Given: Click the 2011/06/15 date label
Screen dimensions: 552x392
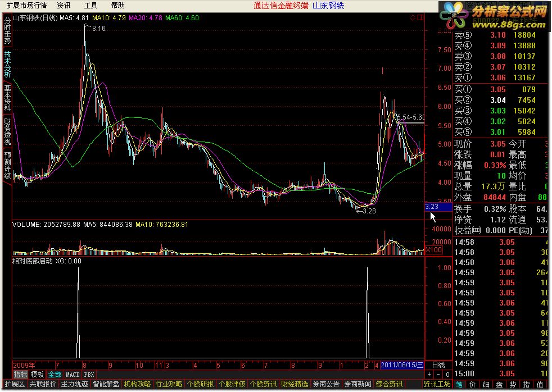Looking at the screenshot, I should (x=402, y=365).
